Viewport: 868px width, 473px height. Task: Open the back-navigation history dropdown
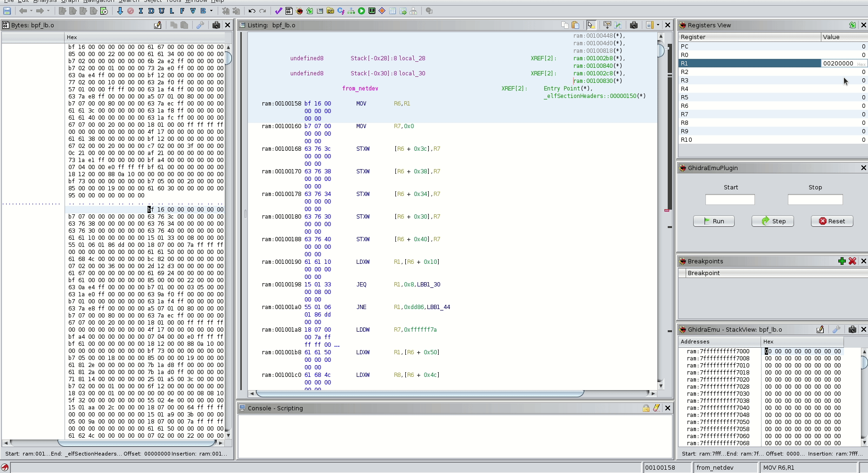click(x=31, y=11)
